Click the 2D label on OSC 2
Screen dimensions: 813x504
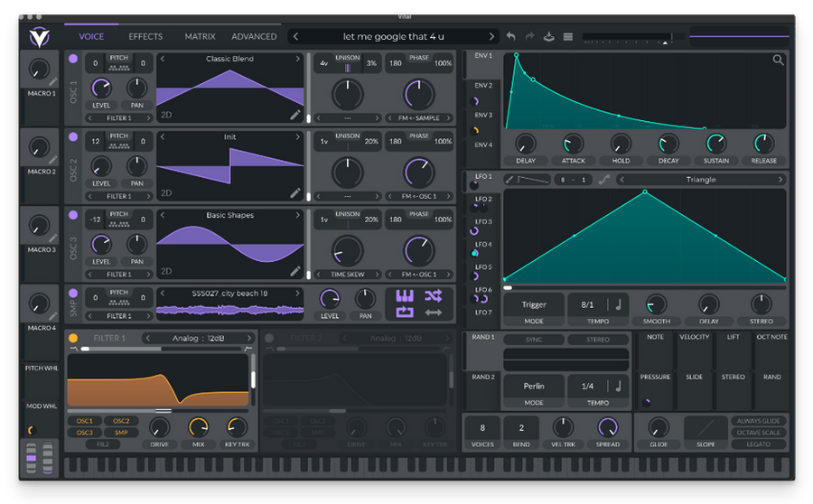click(166, 193)
